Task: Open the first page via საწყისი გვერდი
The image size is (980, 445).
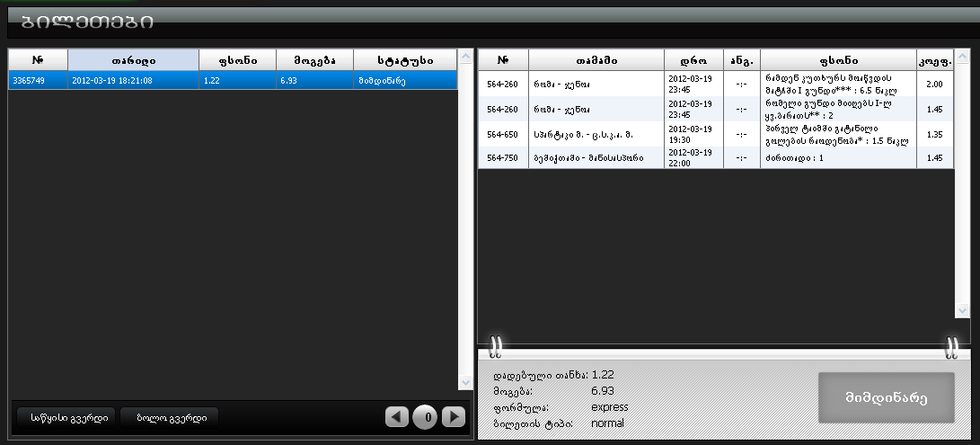Action: pyautogui.click(x=66, y=417)
